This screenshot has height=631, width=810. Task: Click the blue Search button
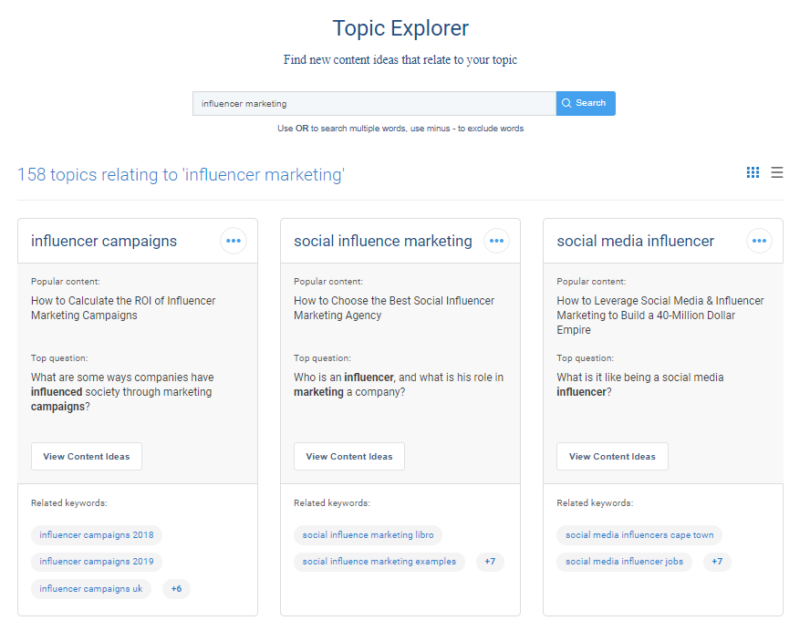(585, 103)
